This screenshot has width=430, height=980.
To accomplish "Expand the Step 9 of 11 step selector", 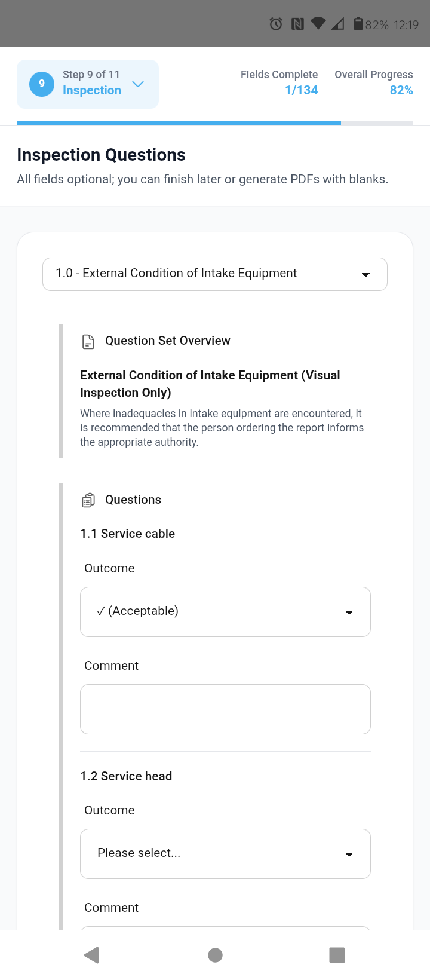I will [138, 84].
